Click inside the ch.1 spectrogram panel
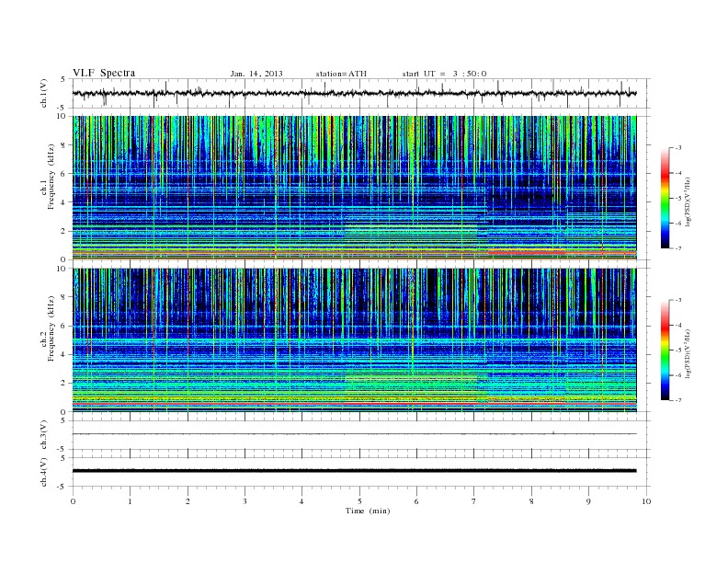 pyautogui.click(x=354, y=188)
